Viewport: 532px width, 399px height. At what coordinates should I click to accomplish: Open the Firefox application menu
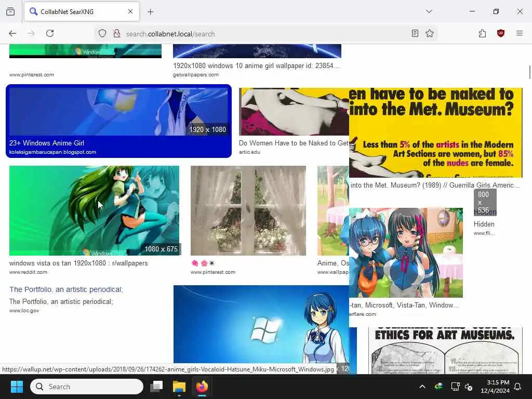[519, 33]
